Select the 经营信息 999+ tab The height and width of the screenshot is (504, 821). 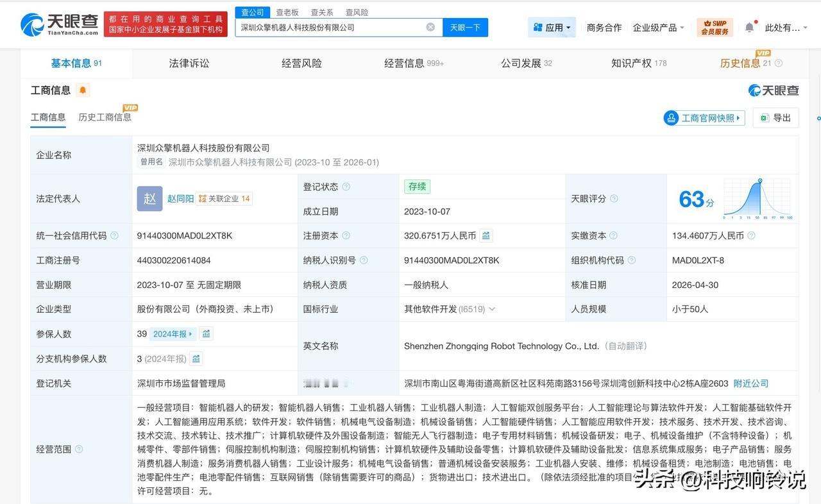414,63
